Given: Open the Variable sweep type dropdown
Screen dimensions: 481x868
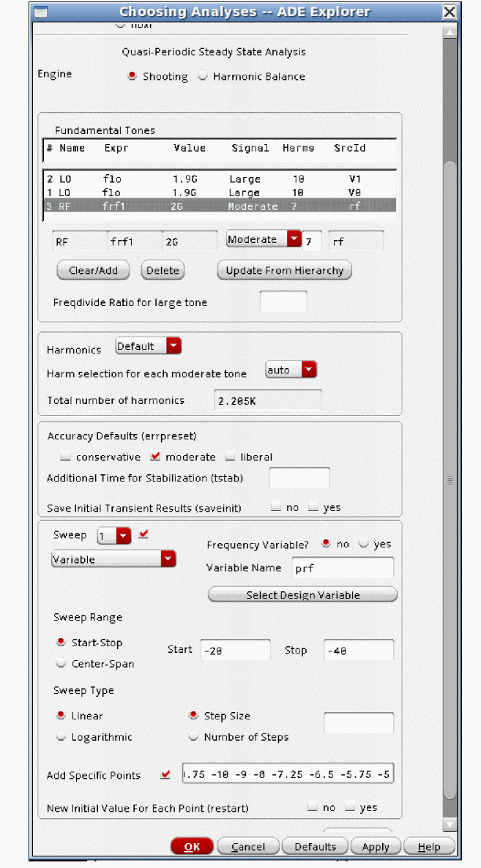Looking at the screenshot, I should 113,559.
